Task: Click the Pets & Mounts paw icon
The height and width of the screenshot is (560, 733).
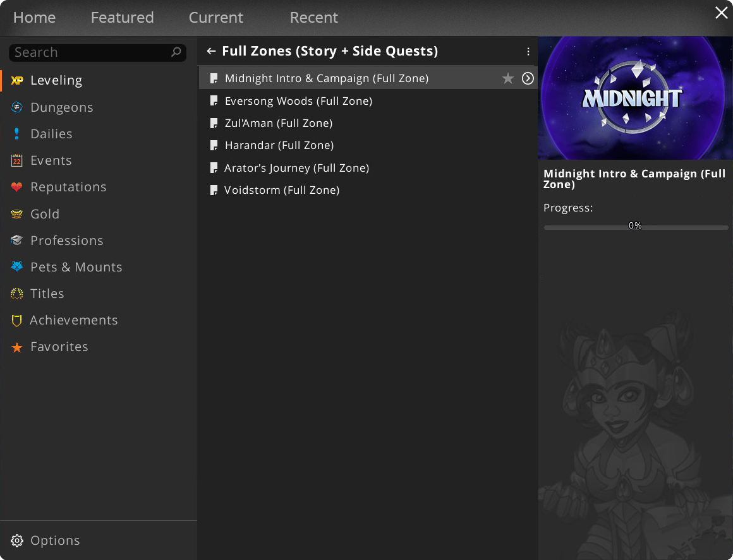Action: point(17,266)
